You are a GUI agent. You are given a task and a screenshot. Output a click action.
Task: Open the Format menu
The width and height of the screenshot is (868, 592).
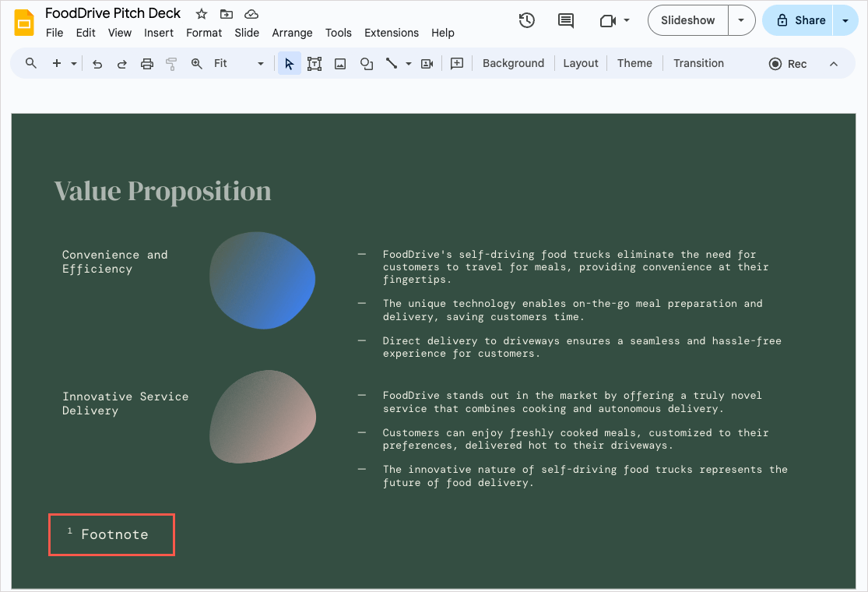204,33
